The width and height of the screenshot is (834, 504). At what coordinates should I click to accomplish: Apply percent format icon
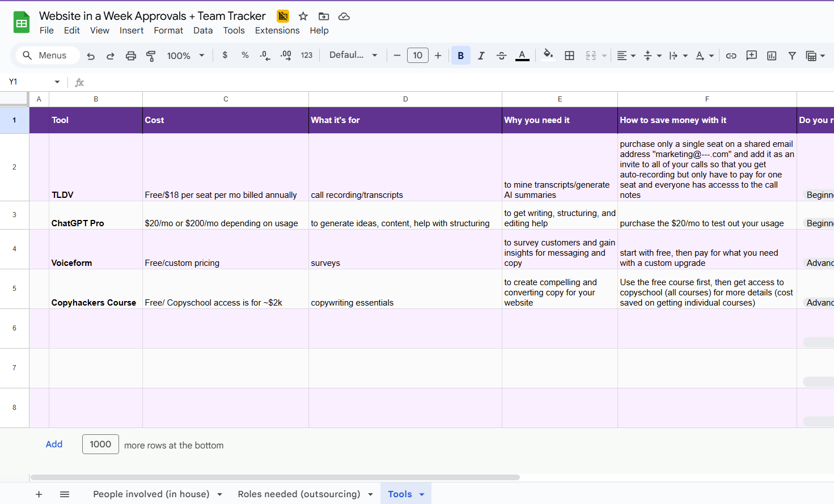click(245, 55)
